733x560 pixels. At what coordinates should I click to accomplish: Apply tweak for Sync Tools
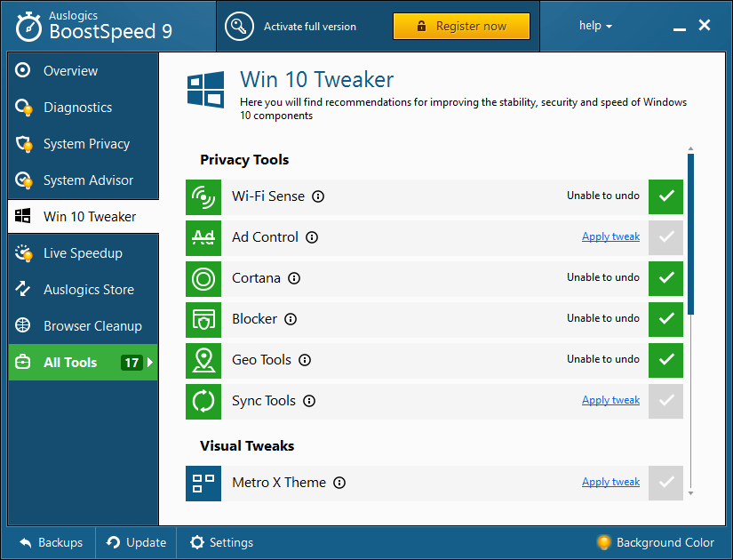coord(610,401)
